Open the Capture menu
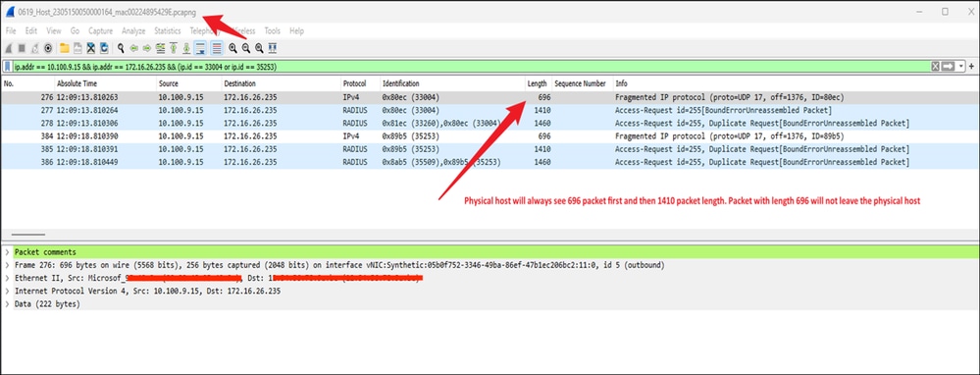 click(x=101, y=30)
